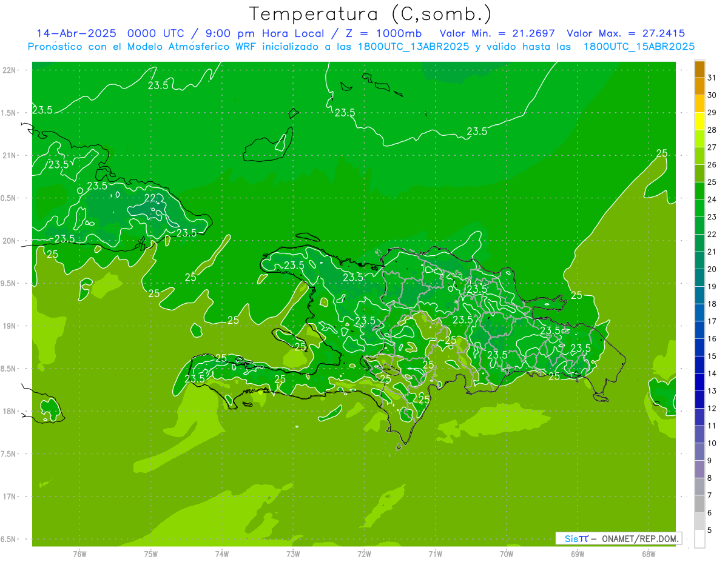Click the gray color scale segment between 6 and 7
The width and height of the screenshot is (728, 562).
click(x=699, y=504)
